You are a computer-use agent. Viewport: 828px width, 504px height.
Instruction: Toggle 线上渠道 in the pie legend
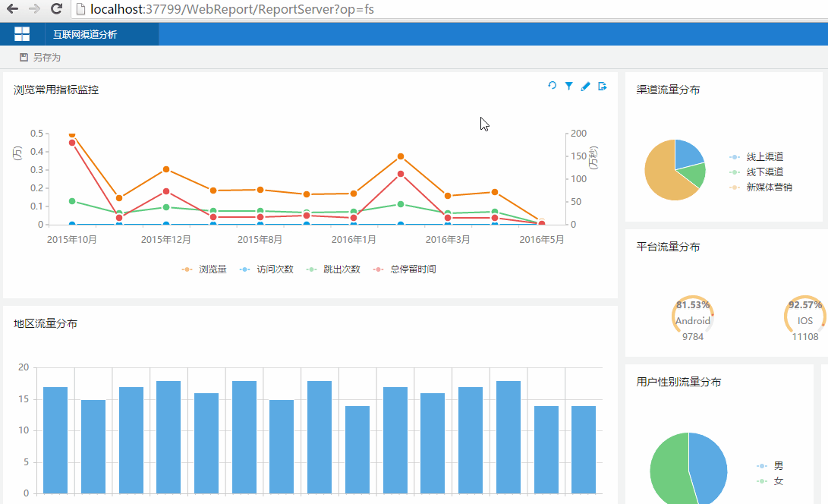point(756,157)
